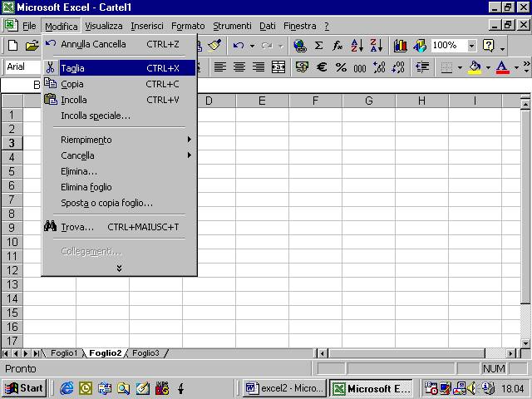The height and width of the screenshot is (399, 532).
Task: Launch the Chart Wizard icon
Action: coord(401,46)
